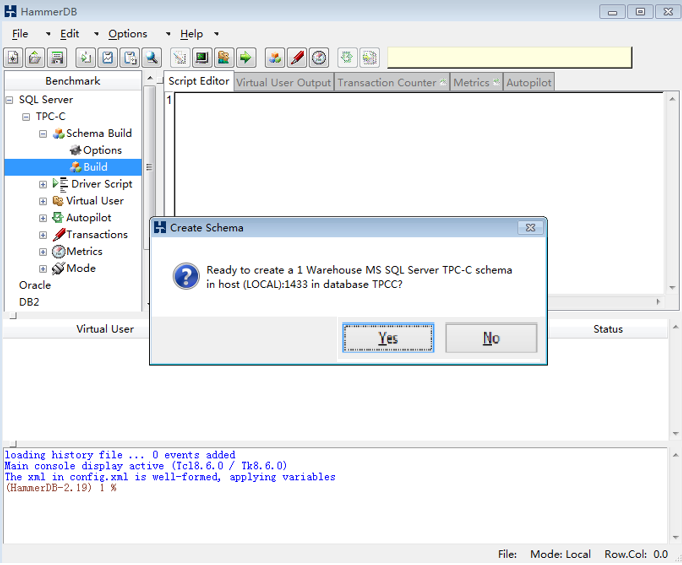Select Oracle in the benchmark tree
Screen dimensions: 682x565
pyautogui.click(x=35, y=285)
